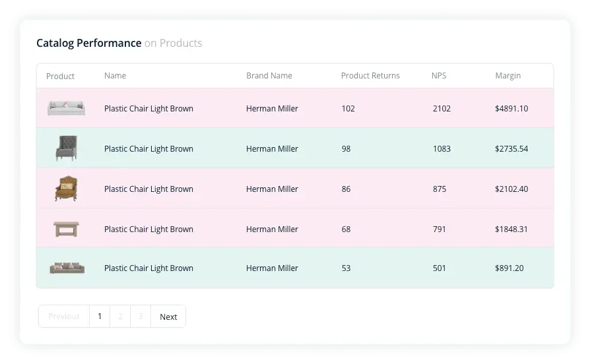Click the $4891.10 margin value

click(511, 109)
